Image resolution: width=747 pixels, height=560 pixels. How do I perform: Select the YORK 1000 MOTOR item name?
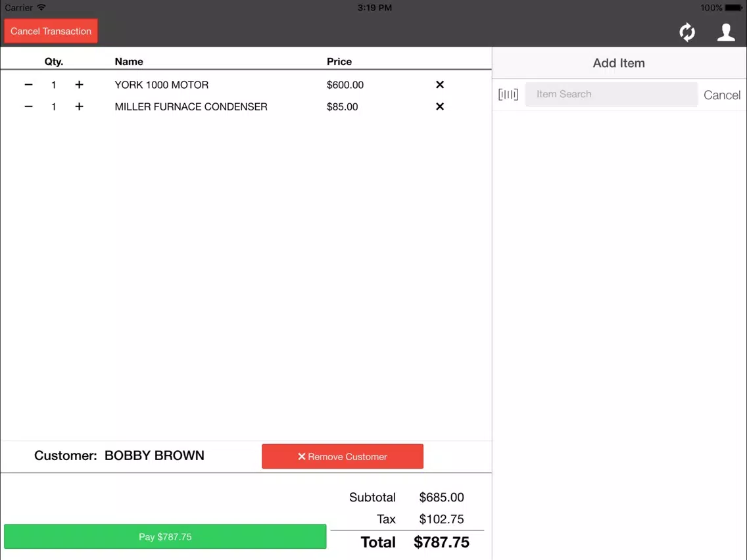[162, 85]
